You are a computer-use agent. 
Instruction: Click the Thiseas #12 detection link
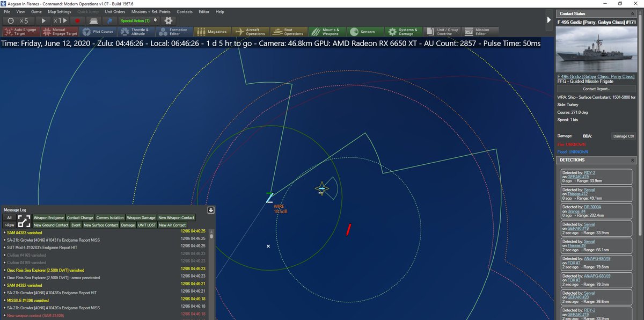(577, 194)
